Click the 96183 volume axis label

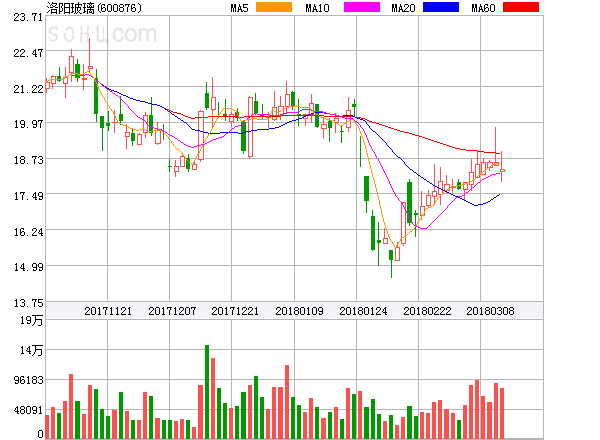pyautogui.click(x=28, y=380)
